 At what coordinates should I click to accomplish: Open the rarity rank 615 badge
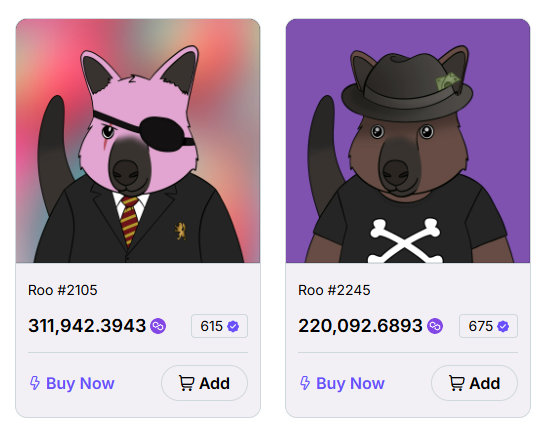point(219,326)
